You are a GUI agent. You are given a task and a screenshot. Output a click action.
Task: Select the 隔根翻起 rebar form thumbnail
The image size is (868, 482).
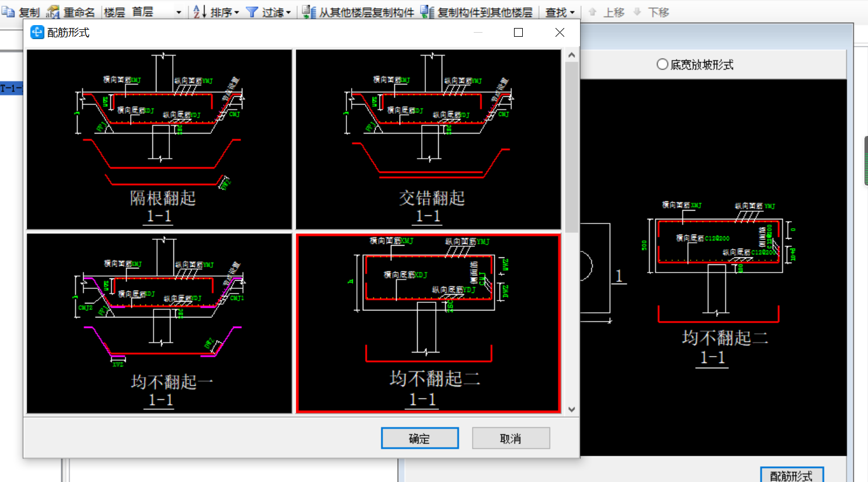[x=159, y=139]
